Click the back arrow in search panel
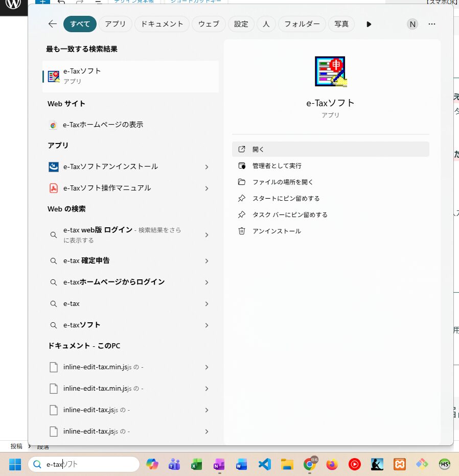Image resolution: width=459 pixels, height=476 pixels. point(52,24)
